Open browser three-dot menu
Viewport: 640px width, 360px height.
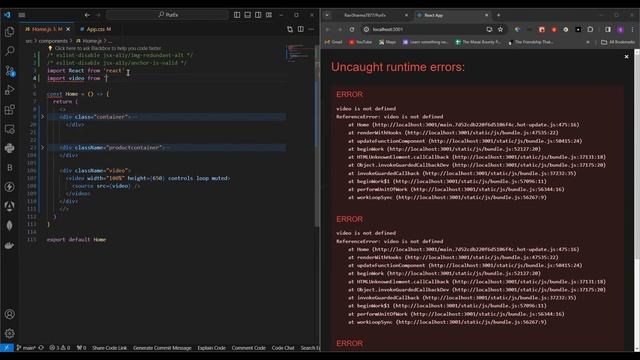pyautogui.click(x=633, y=29)
